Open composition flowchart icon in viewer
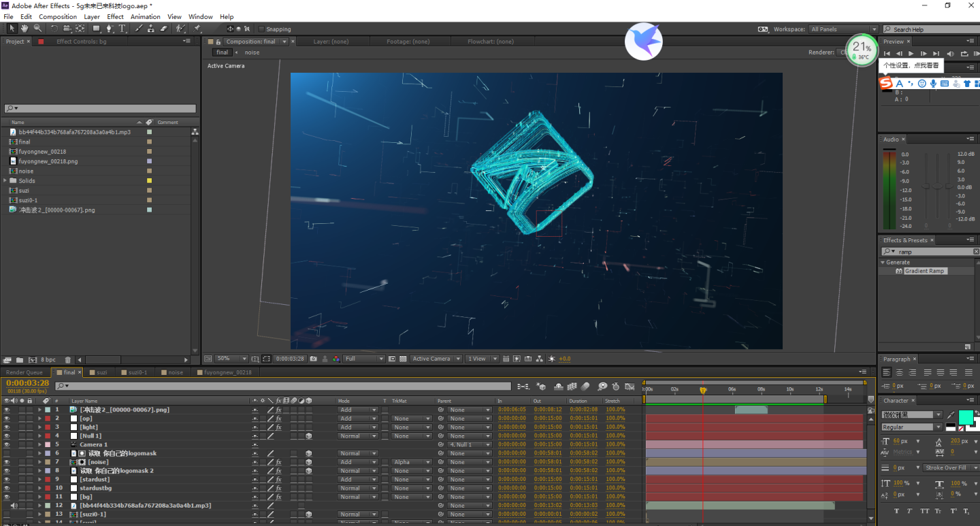 540,359
